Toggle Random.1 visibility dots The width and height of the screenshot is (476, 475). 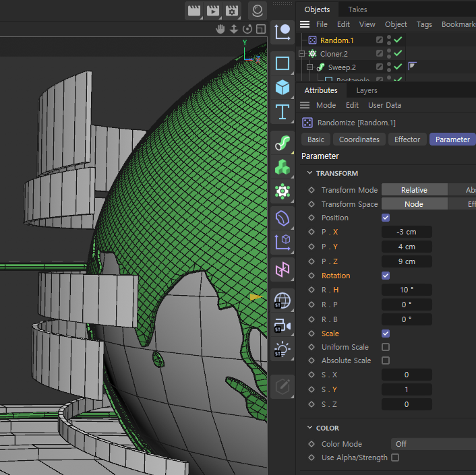389,40
